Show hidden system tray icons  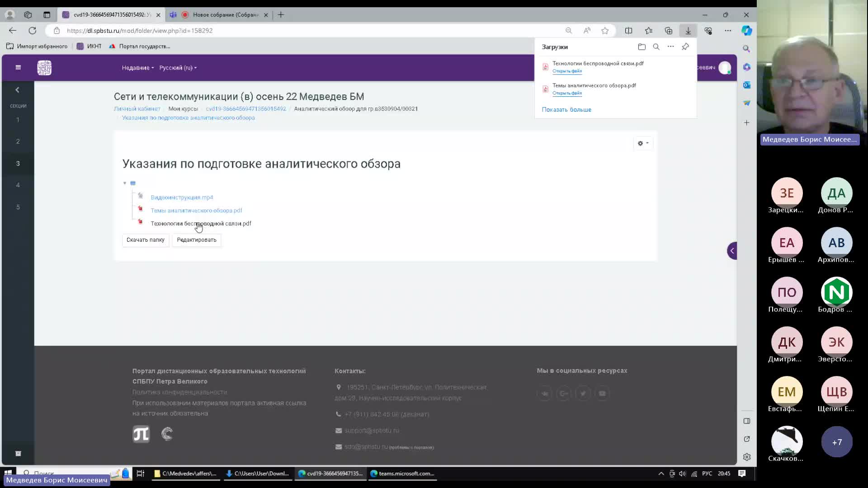point(661,474)
